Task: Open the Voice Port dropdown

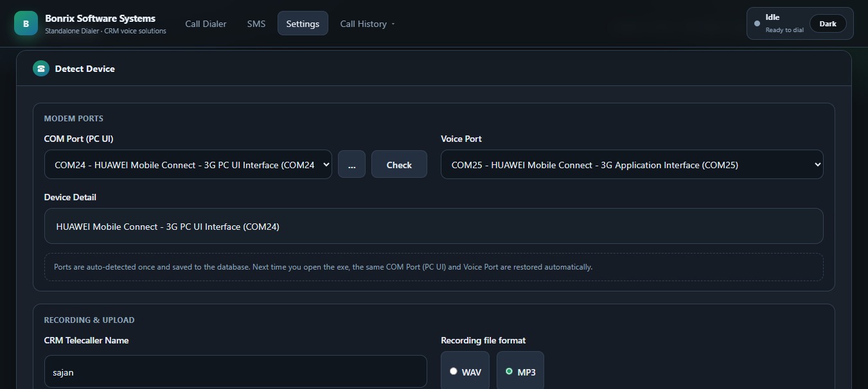Action: (632, 165)
